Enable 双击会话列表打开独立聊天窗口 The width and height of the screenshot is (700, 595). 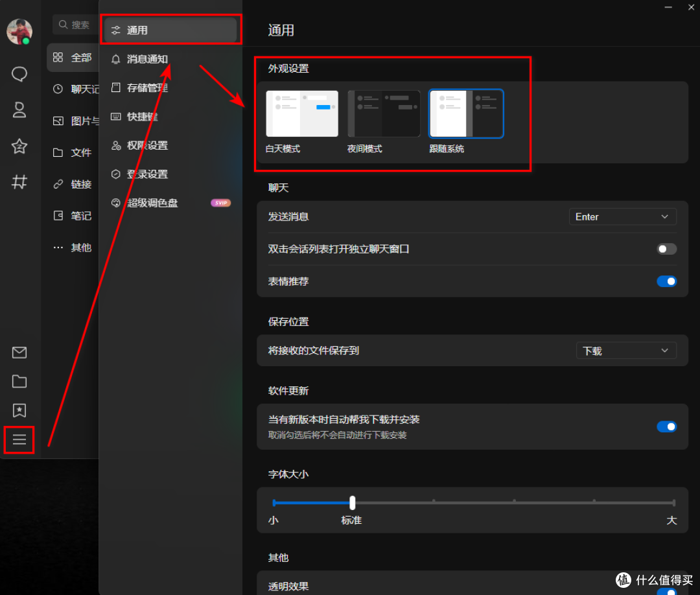(x=666, y=249)
